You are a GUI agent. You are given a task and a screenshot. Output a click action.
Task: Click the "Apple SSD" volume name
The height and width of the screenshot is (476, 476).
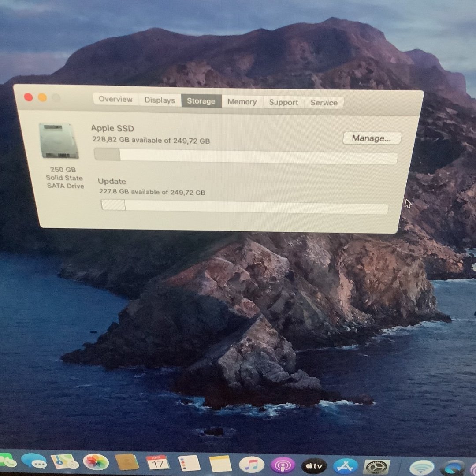[x=112, y=128]
